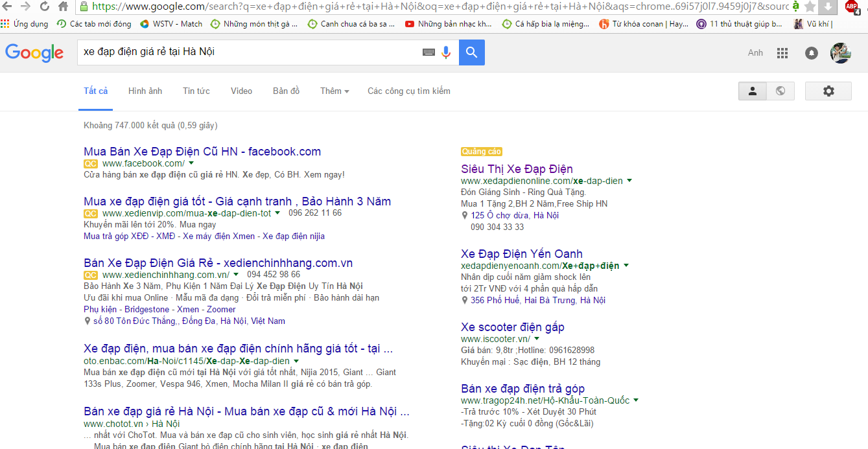
Task: Expand the Thêm dropdown menu
Action: coord(334,91)
